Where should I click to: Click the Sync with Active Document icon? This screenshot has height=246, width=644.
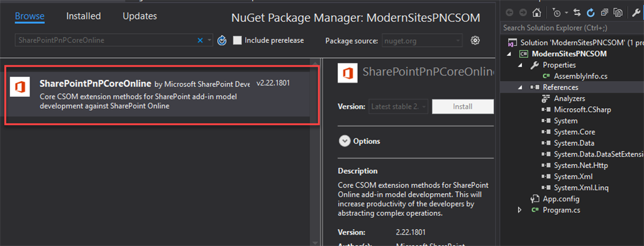click(x=577, y=13)
